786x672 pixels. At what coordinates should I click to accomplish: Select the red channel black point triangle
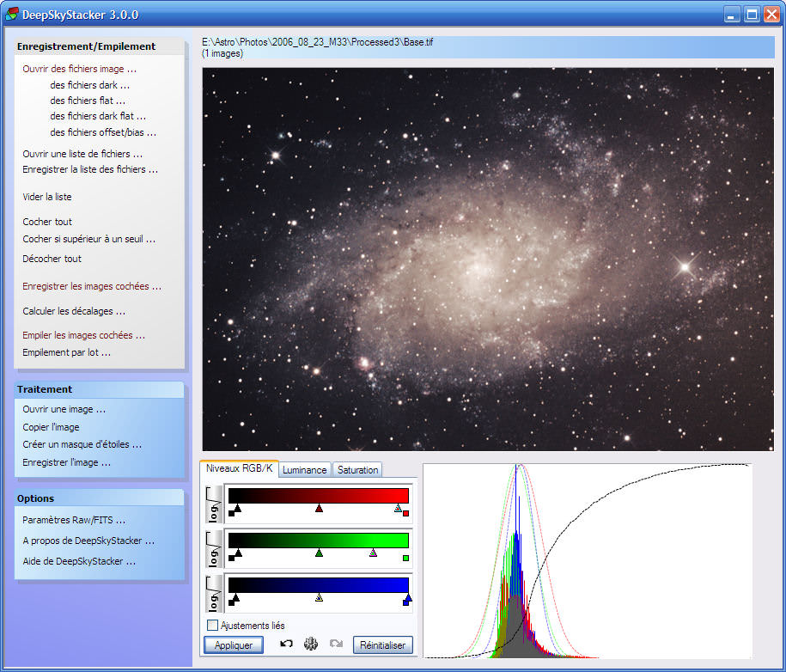238,509
